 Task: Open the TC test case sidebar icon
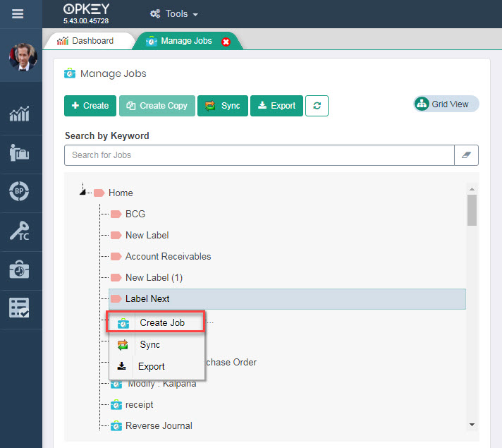click(20, 230)
